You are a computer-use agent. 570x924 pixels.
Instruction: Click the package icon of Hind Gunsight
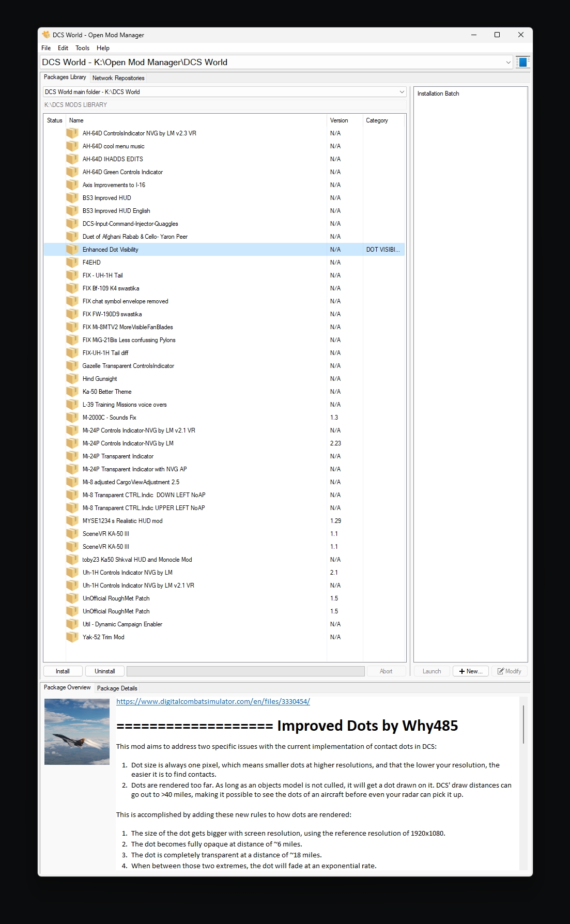click(x=72, y=378)
